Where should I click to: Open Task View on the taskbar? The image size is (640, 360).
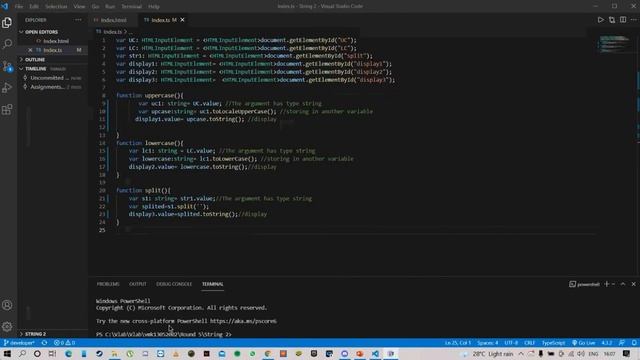[52, 353]
